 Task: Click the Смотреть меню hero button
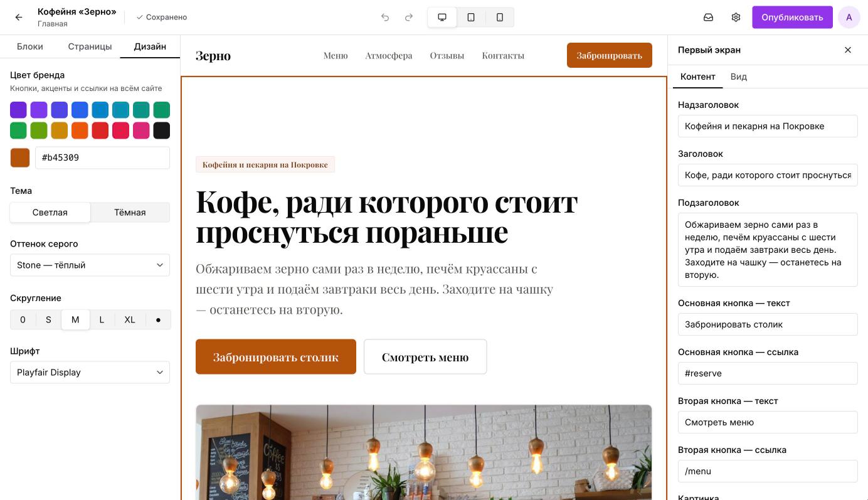coord(425,357)
